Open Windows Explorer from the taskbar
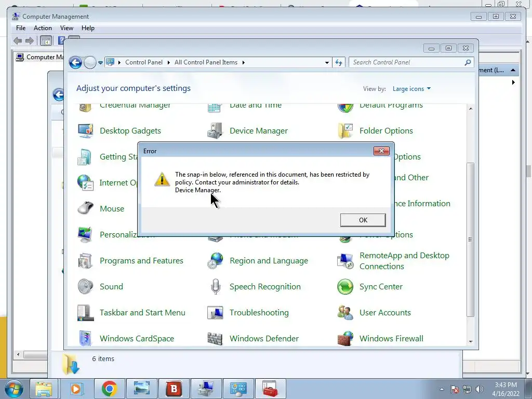The width and height of the screenshot is (532, 399). point(44,389)
